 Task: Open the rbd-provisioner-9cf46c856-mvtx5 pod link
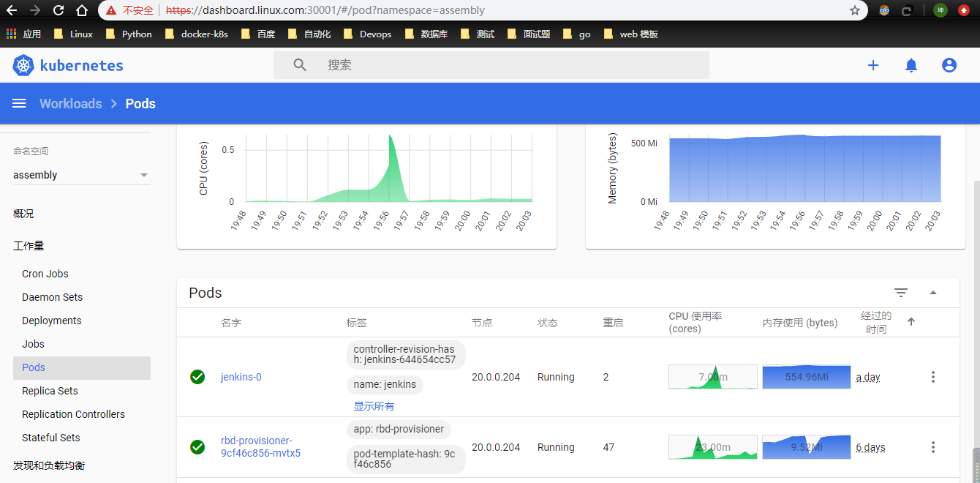click(260, 446)
